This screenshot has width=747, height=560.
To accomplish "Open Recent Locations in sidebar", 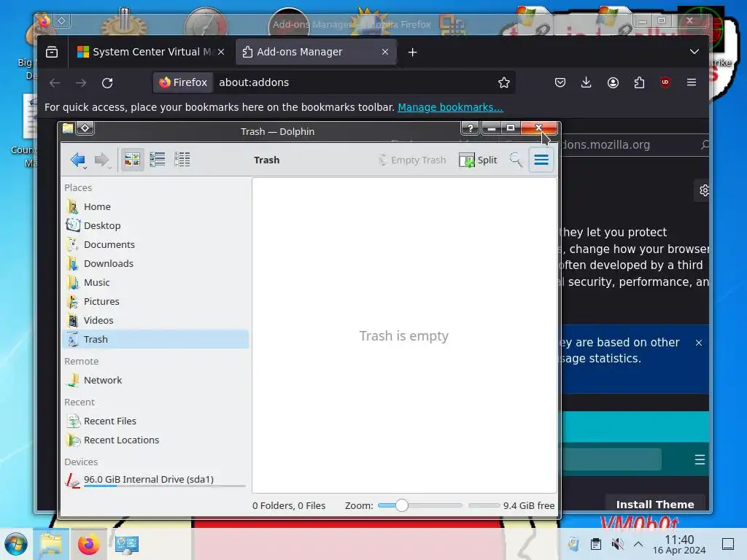I will [x=155, y=440].
